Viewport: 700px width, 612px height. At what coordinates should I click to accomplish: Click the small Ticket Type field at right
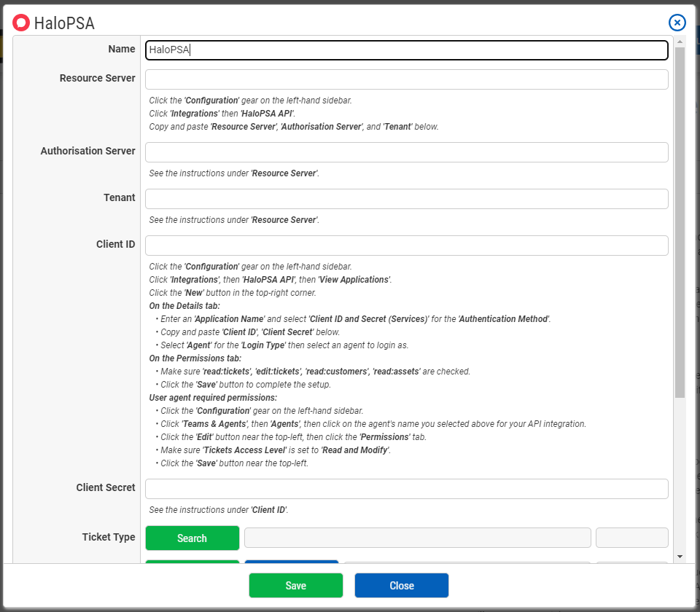tap(631, 538)
